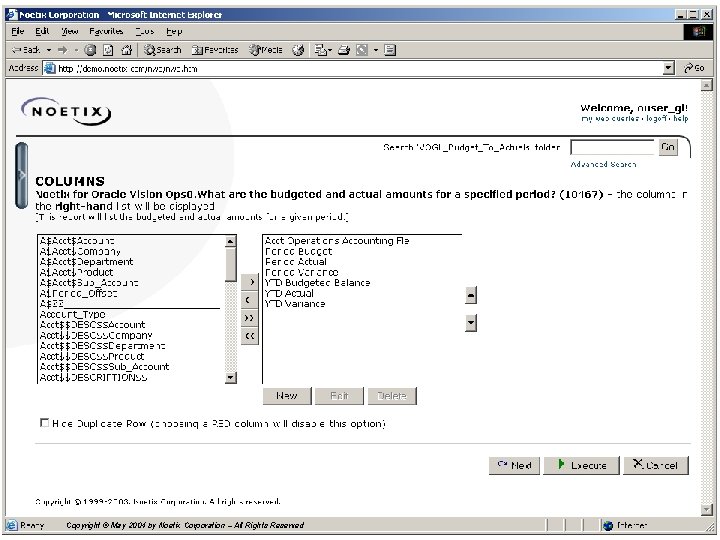Open the Address bar dropdown arrow
Screen dimensions: 720x540
[x=669, y=68]
